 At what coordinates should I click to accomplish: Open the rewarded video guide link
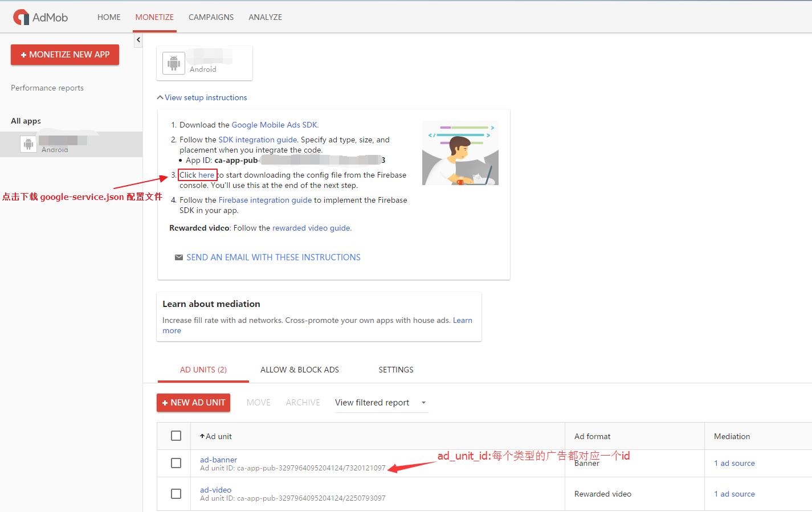click(x=311, y=228)
